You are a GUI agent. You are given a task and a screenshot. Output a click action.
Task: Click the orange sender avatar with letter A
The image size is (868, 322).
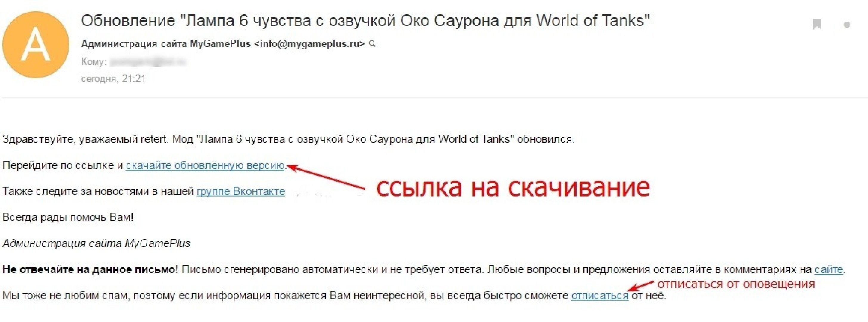tap(36, 44)
